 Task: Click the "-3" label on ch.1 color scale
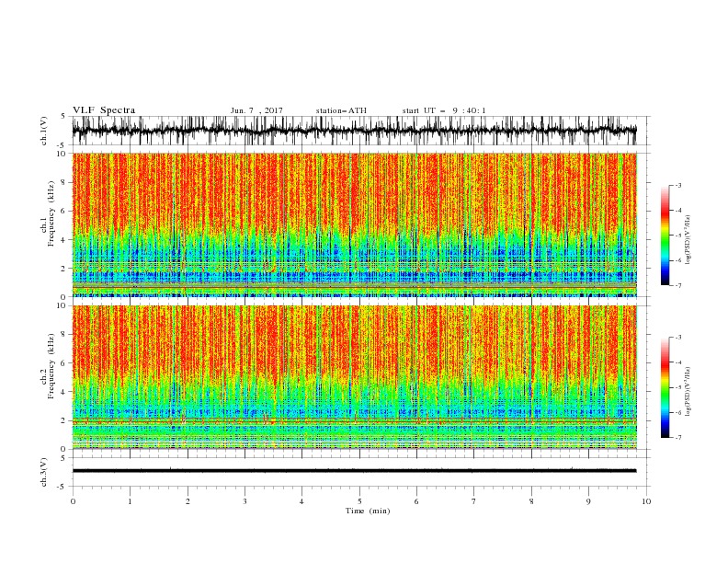coord(678,185)
